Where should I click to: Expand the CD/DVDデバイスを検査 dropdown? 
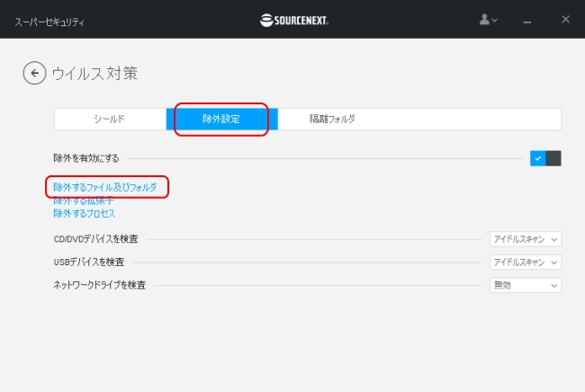pos(526,239)
